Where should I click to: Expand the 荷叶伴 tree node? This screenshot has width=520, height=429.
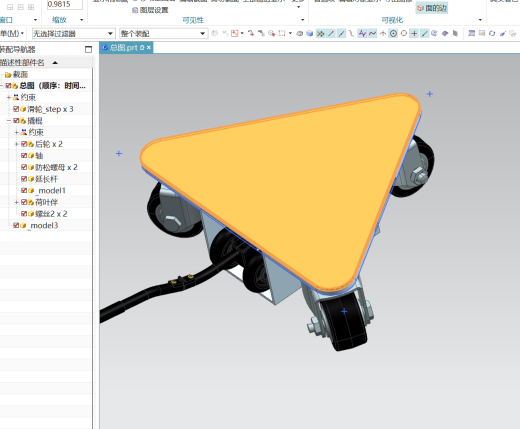point(17,202)
